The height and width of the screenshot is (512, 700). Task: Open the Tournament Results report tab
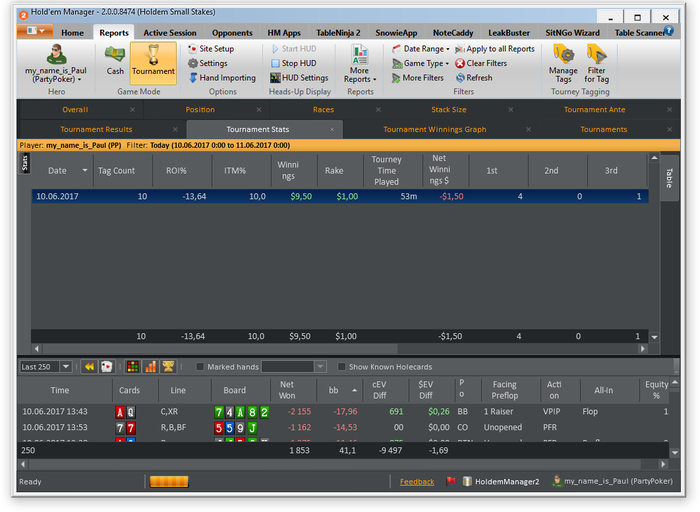pyautogui.click(x=96, y=129)
